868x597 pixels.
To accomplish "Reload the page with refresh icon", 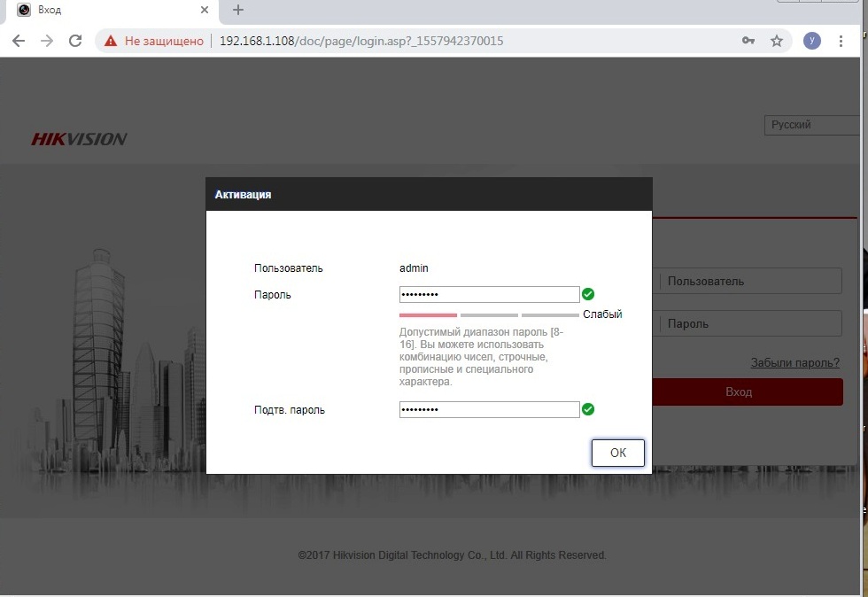I will click(x=75, y=41).
